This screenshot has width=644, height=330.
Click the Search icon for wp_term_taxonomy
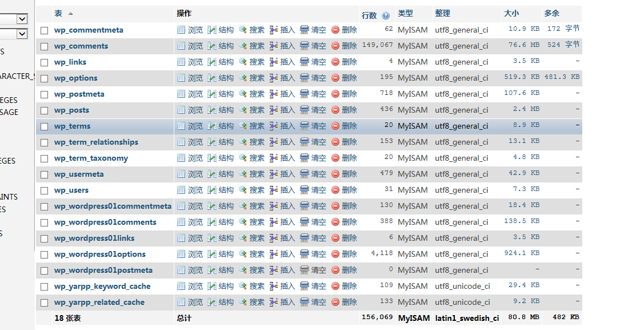point(243,158)
